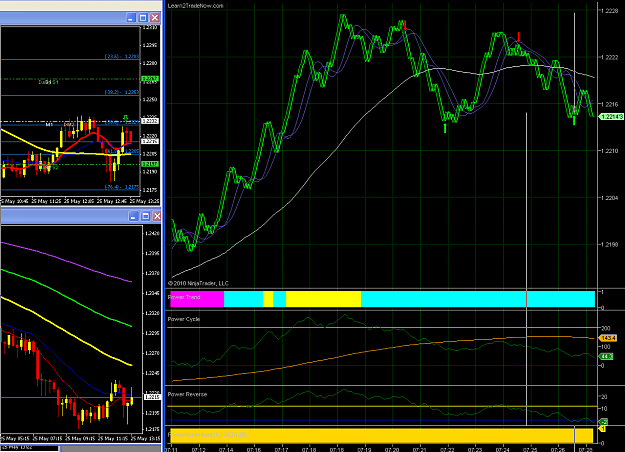The width and height of the screenshot is (625, 452).
Task: Click the 07:17 time axis label
Action: coord(281,450)
